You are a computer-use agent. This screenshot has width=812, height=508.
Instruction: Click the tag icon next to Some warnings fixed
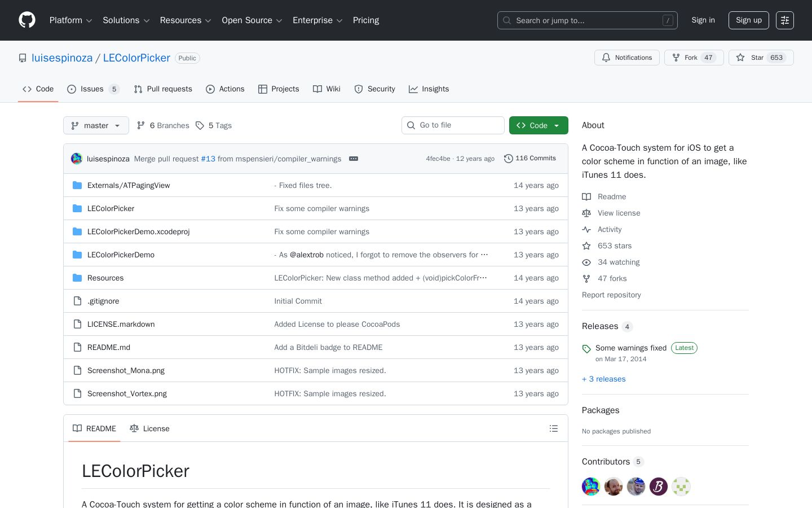click(586, 349)
